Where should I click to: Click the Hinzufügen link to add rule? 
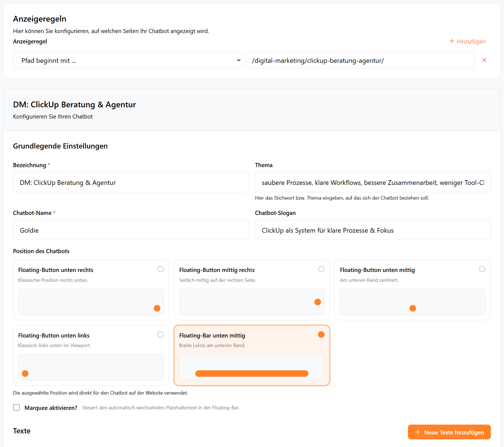coord(467,41)
